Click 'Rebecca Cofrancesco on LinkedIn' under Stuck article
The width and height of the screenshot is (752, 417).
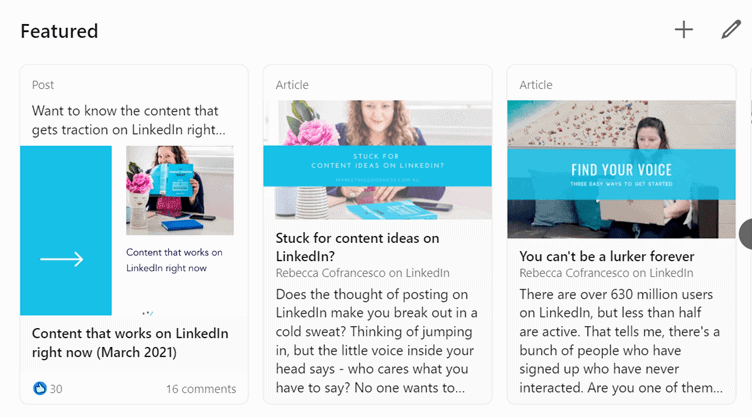(363, 273)
